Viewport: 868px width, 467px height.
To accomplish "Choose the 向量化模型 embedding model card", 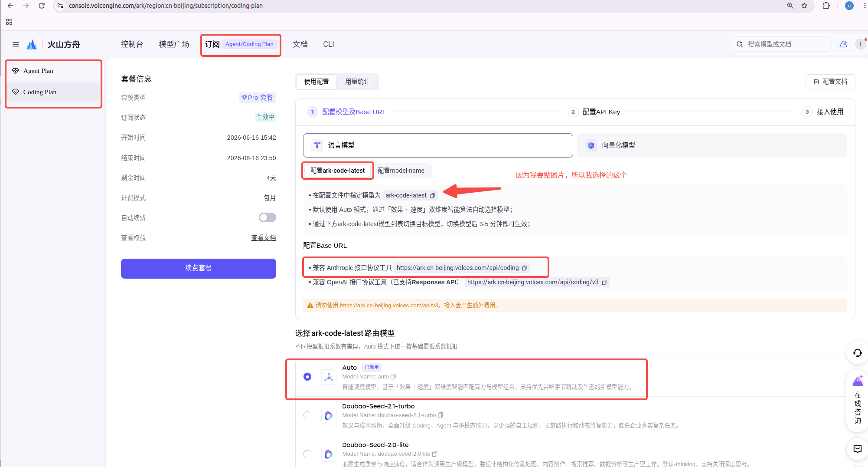I will pos(712,145).
